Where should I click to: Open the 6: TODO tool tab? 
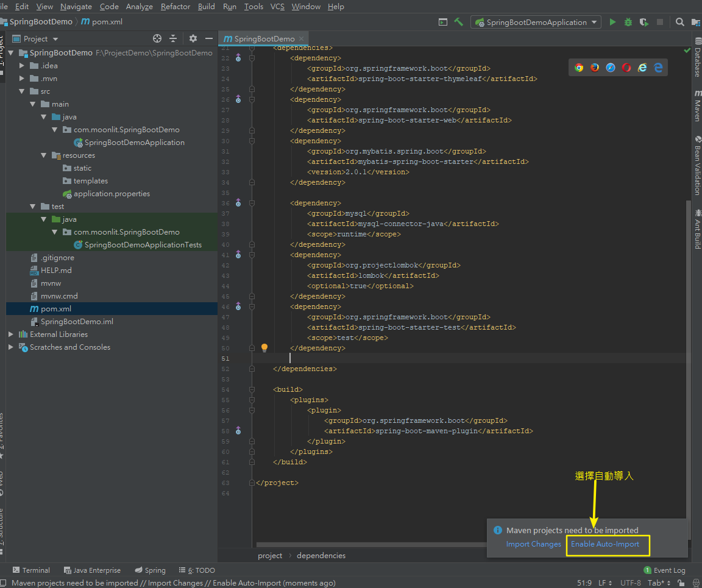(x=197, y=570)
